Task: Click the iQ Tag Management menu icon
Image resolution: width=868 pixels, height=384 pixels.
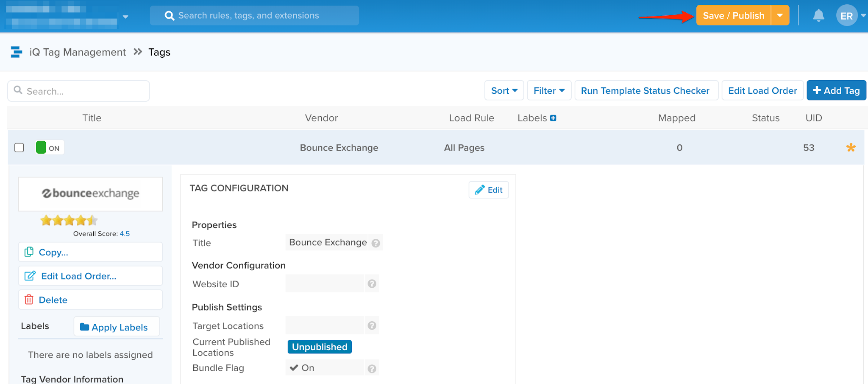Action: [16, 52]
